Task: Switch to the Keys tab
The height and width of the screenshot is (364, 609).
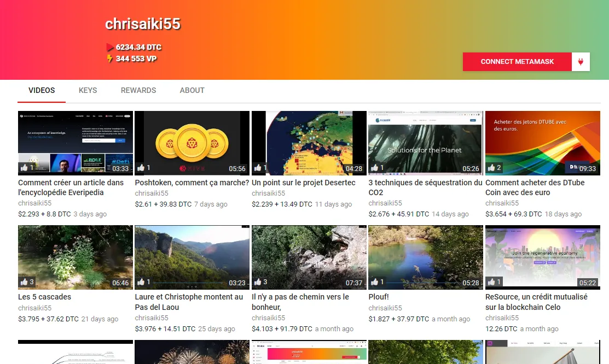Action: pyautogui.click(x=88, y=90)
